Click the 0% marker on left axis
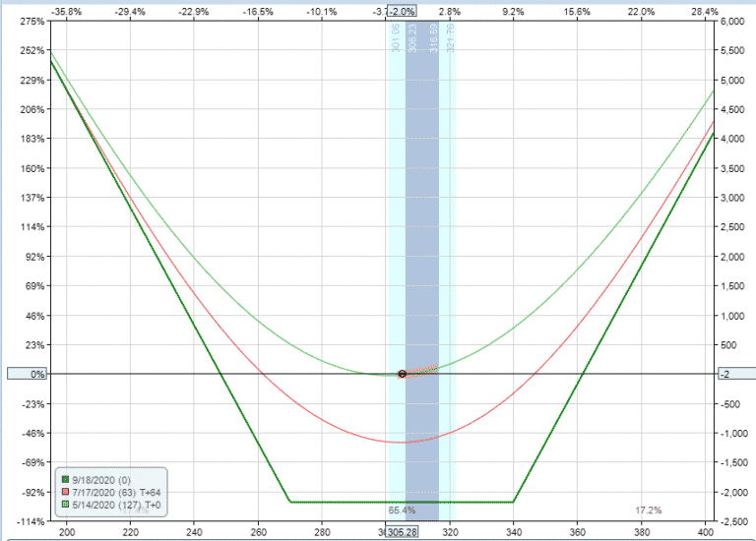 [26, 374]
